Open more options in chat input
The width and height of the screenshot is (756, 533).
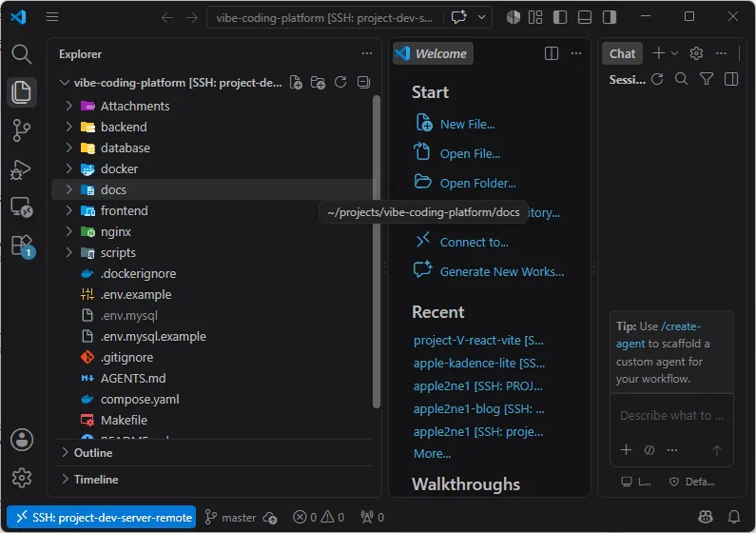[x=672, y=450]
